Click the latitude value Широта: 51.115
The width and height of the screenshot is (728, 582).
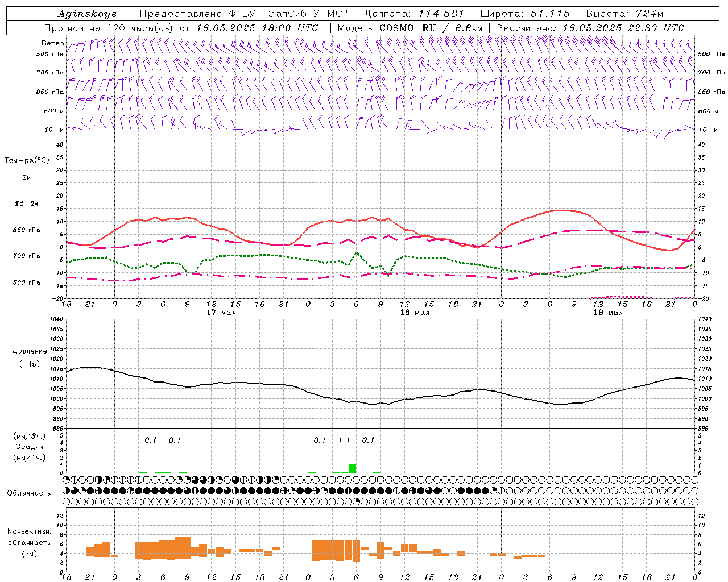(x=525, y=14)
